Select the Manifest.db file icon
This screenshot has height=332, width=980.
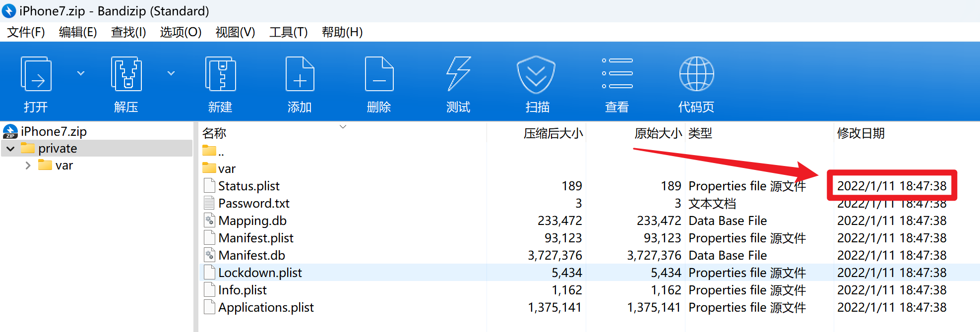pos(209,255)
